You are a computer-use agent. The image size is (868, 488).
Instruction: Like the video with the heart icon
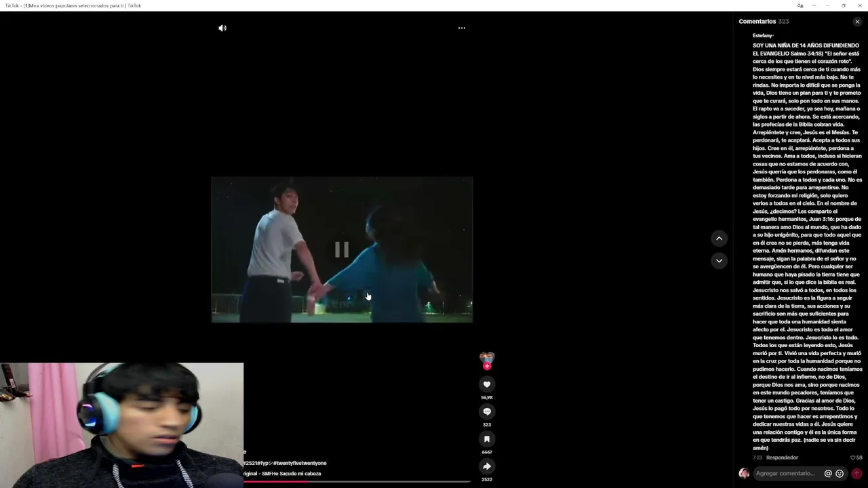click(487, 384)
